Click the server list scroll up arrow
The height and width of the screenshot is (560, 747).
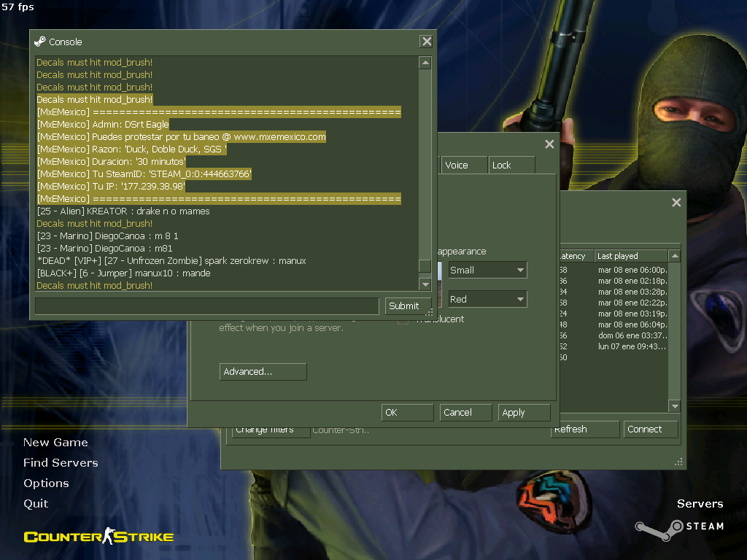click(x=675, y=256)
